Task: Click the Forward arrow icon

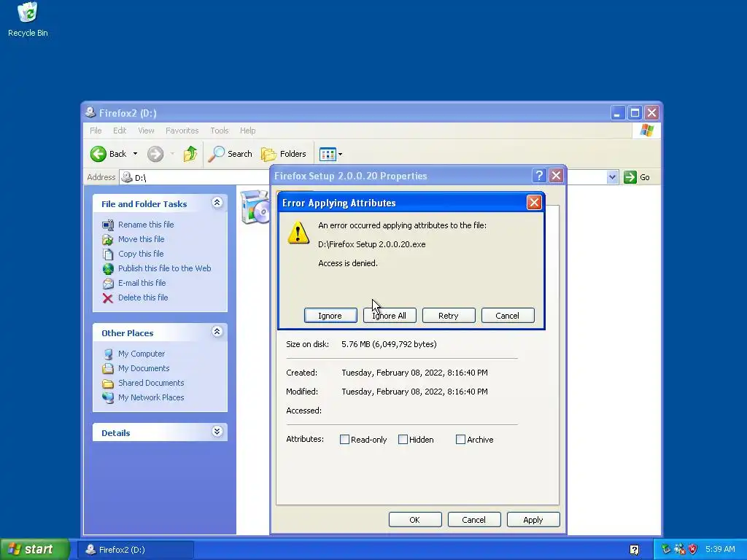Action: click(x=155, y=154)
